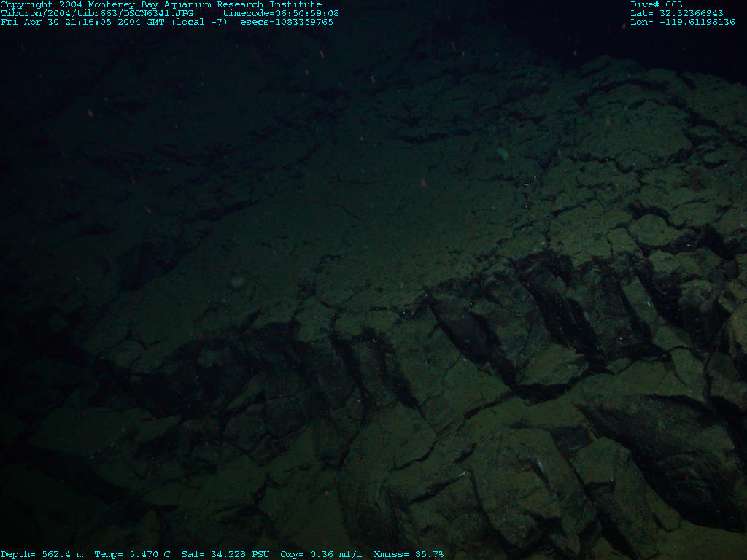This screenshot has height=560, width=747.
Task: Click the Temp 5.470 C readout
Action: point(132,554)
